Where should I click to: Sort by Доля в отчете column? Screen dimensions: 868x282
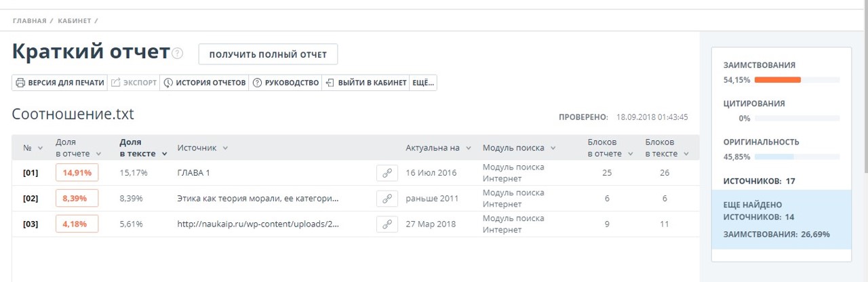[x=78, y=148]
